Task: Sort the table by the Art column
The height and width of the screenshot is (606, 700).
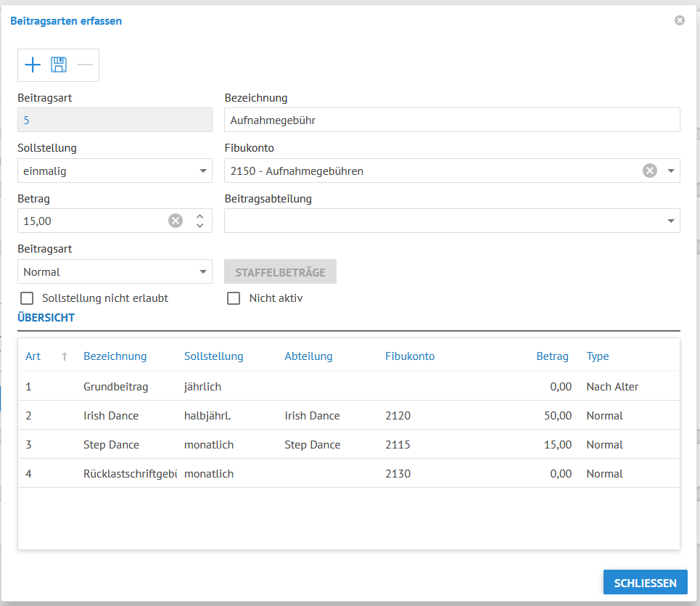Action: pyautogui.click(x=33, y=356)
